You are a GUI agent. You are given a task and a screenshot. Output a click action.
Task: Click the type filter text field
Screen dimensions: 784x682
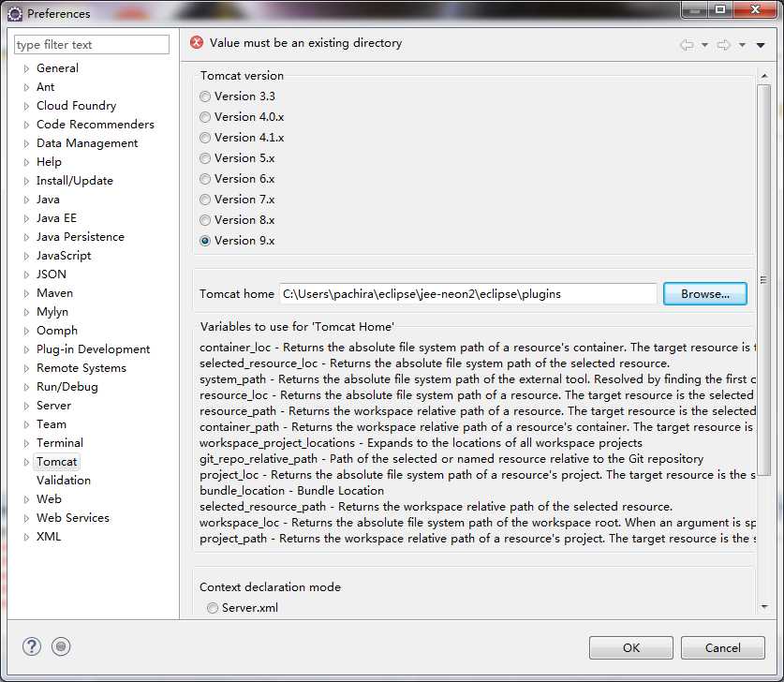tap(92, 45)
